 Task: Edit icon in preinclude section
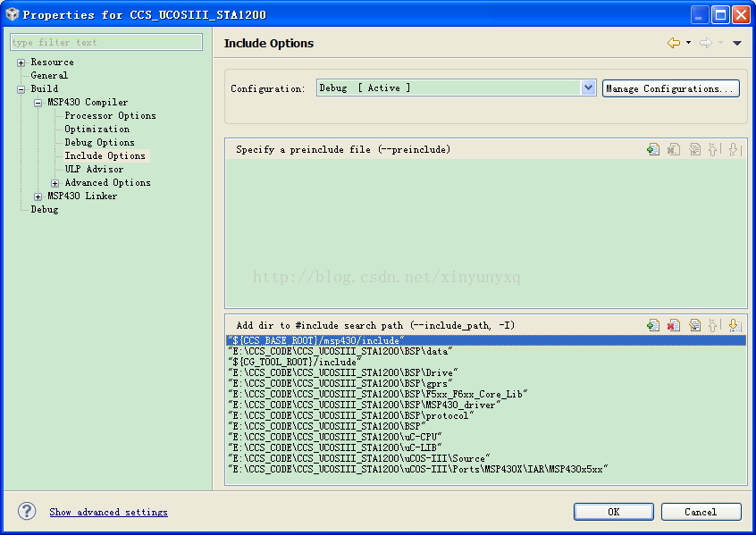pos(694,149)
